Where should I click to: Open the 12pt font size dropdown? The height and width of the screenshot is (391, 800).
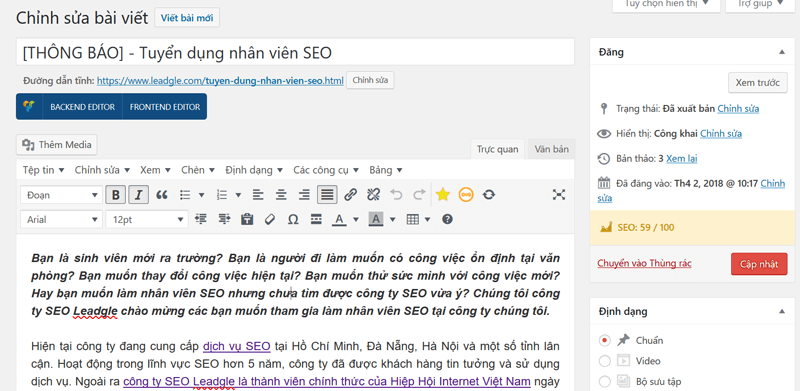[147, 219]
